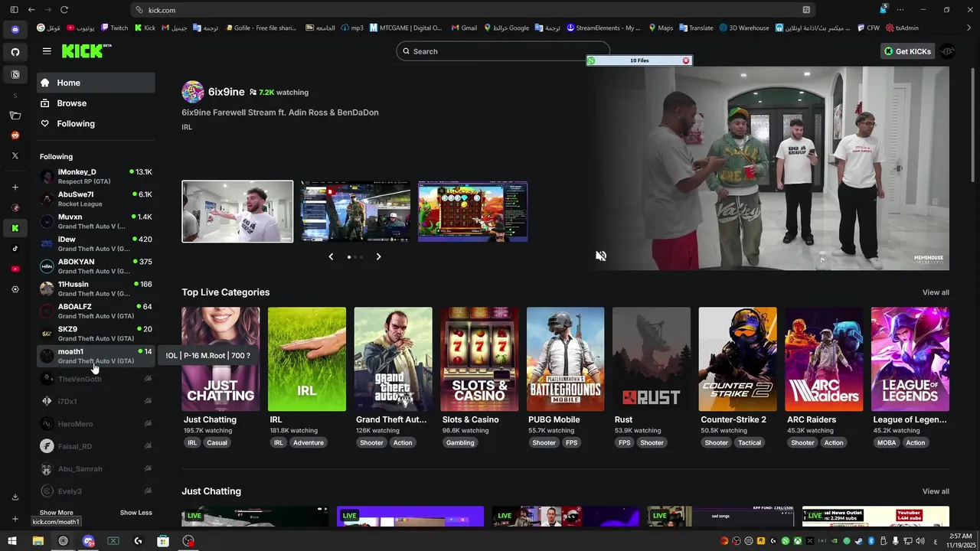Open YouTube in browser sidebar
The height and width of the screenshot is (551, 980).
(x=15, y=269)
